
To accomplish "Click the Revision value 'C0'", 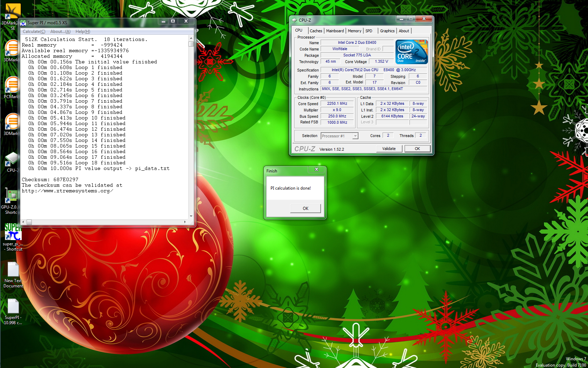I will 418,83.
